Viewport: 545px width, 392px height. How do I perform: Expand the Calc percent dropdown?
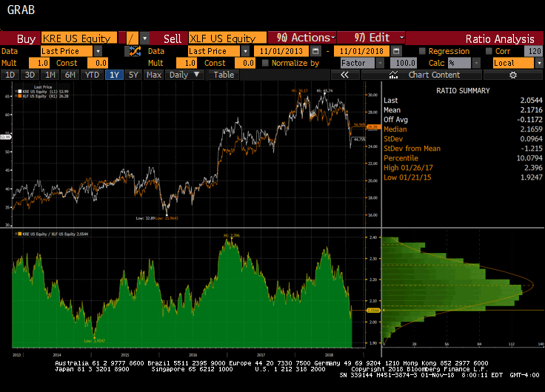(x=477, y=63)
